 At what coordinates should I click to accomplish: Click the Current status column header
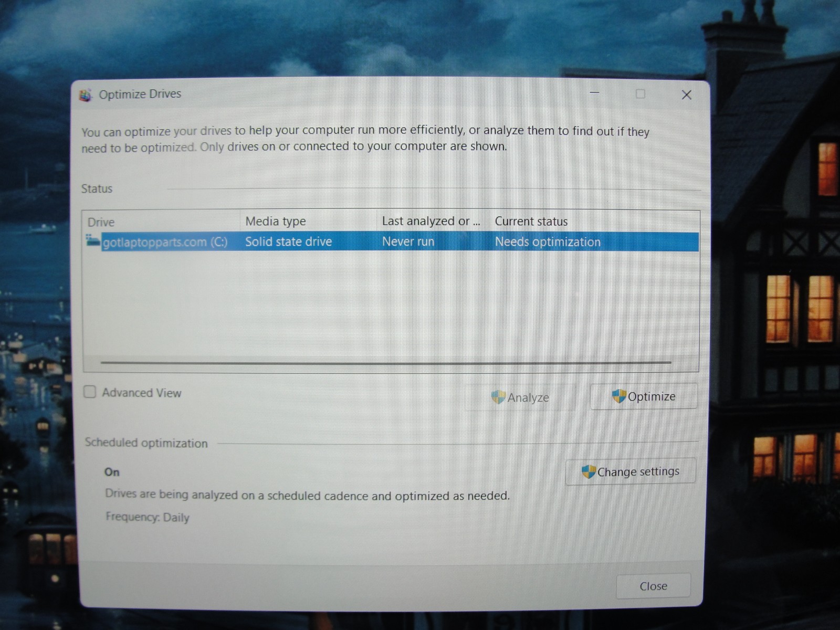coord(594,221)
